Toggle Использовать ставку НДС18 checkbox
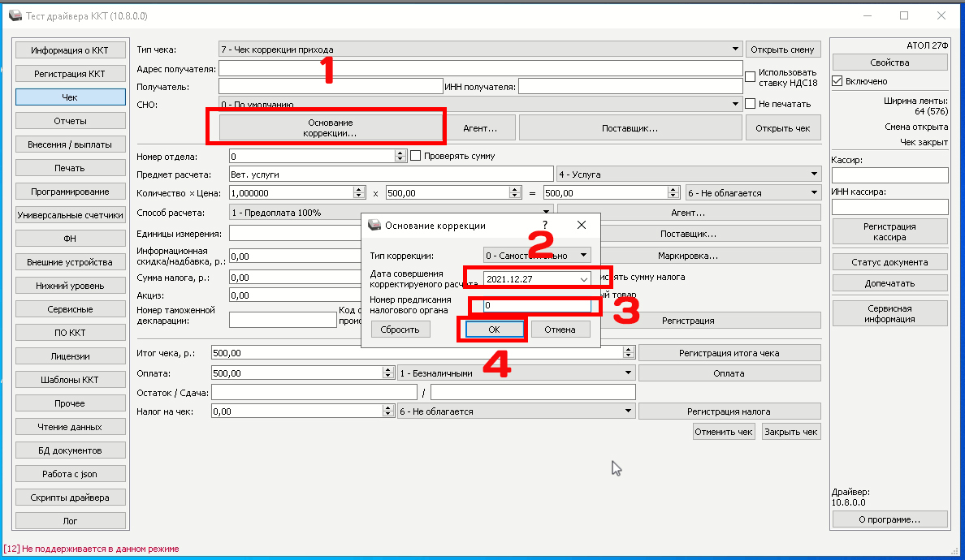Viewport: 965px width, 560px height. click(751, 77)
